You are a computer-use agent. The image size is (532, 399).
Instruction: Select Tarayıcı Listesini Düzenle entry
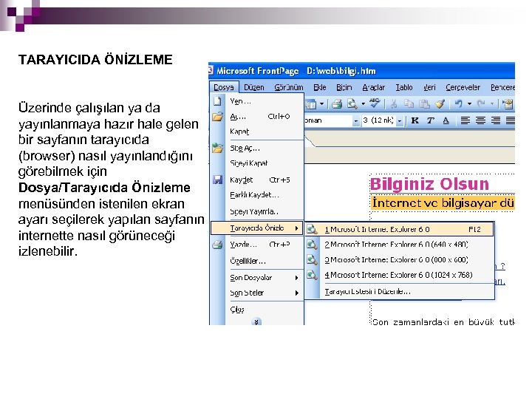pos(367,291)
